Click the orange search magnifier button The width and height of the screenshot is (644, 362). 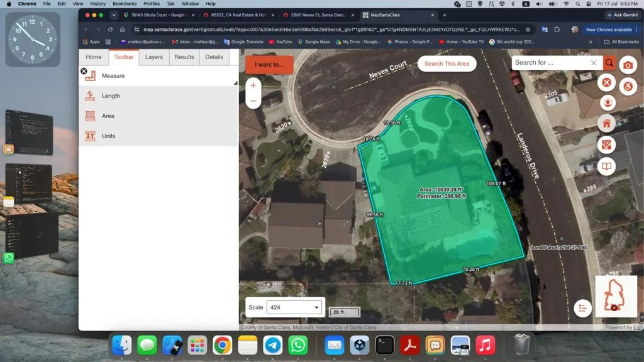tap(609, 63)
